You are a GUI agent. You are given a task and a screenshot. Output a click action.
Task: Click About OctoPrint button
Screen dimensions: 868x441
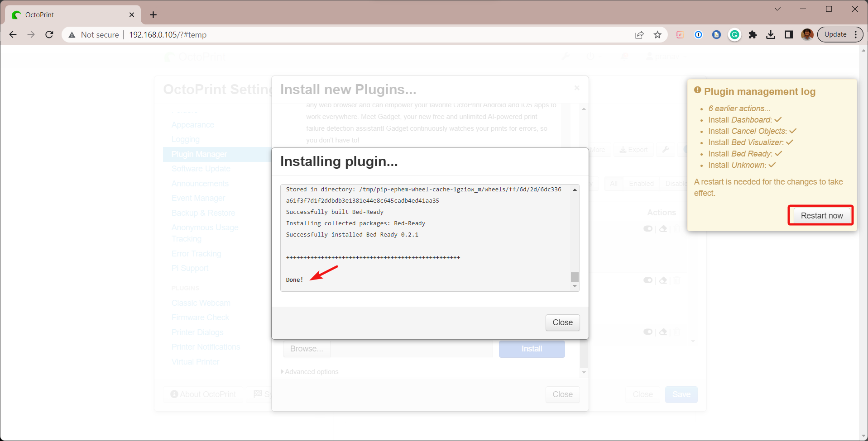click(203, 394)
